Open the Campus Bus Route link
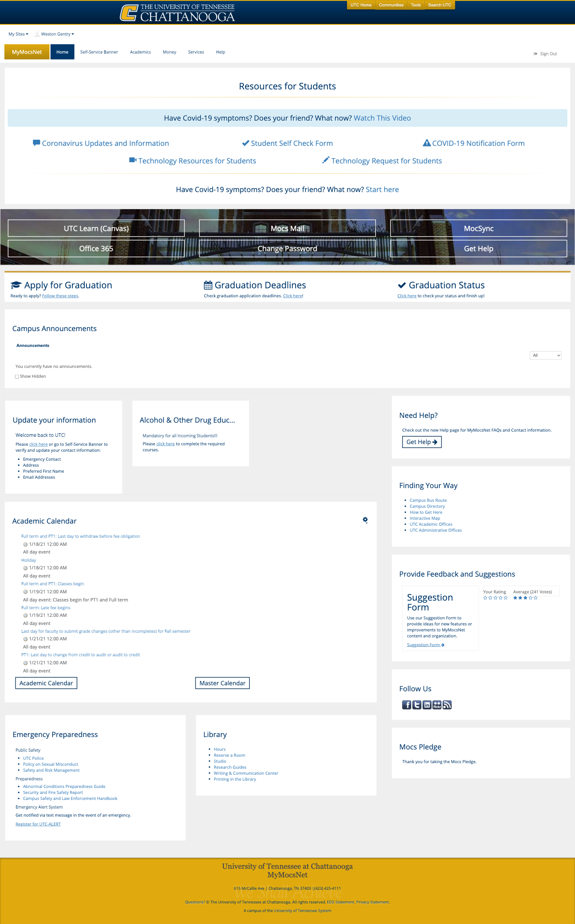575x924 pixels. click(428, 500)
